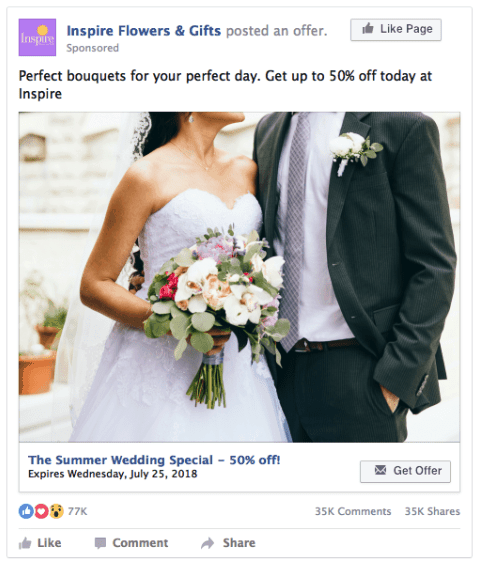Click the Like Page button
This screenshot has height=565, width=481.
coord(396,30)
